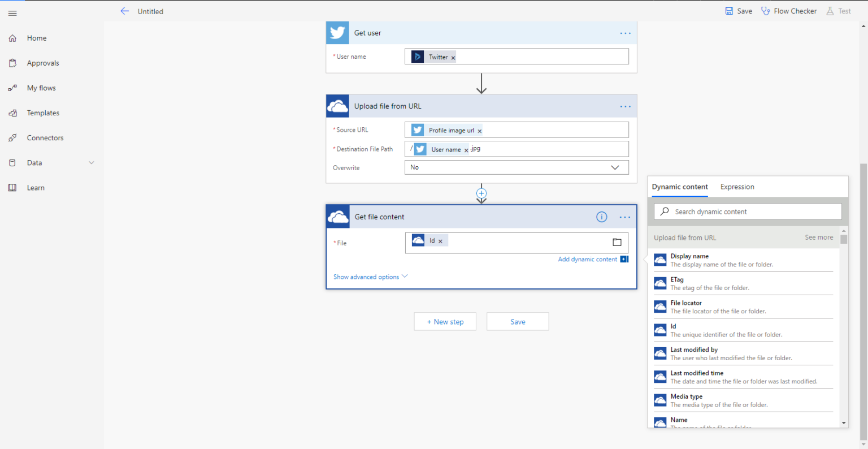Open Flow Checker from the top bar
Viewport: 868px width, 449px height.
(789, 11)
